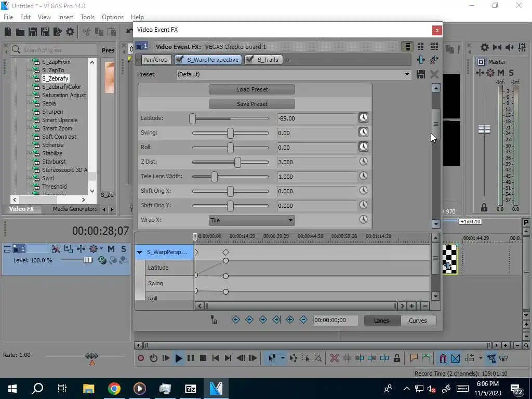This screenshot has height=399, width=532.
Task: Open the Tools menu
Action: tap(87, 17)
